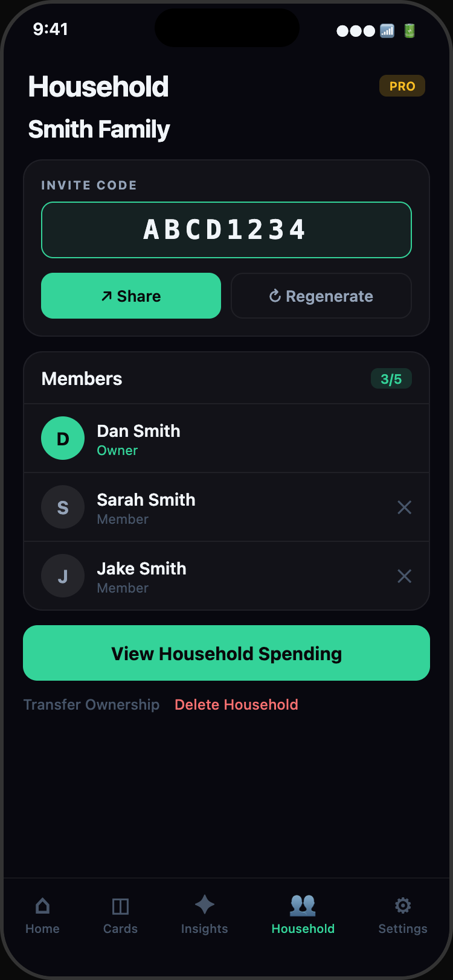The height and width of the screenshot is (980, 453).
Task: Select the Dan Smith owner row
Action: point(242,439)
